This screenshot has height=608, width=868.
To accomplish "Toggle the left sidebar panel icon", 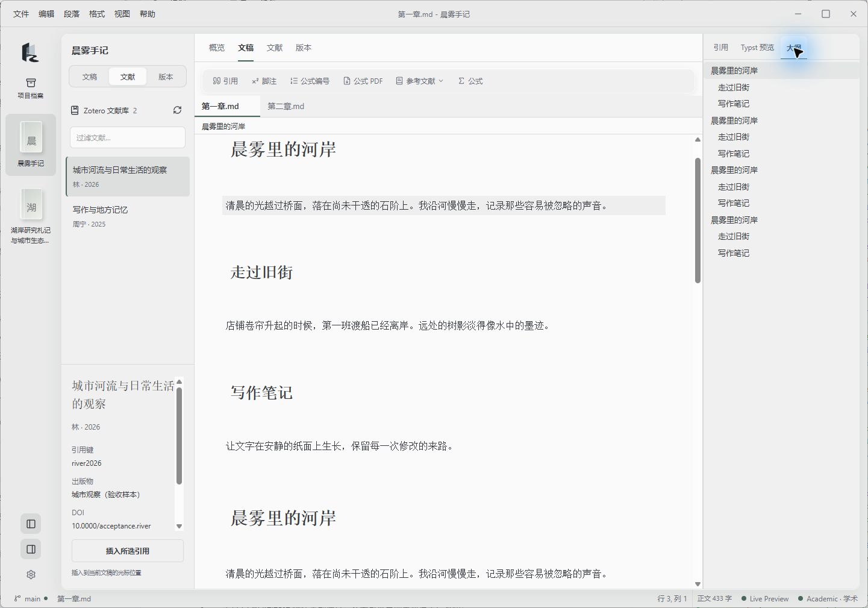I will coord(31,524).
